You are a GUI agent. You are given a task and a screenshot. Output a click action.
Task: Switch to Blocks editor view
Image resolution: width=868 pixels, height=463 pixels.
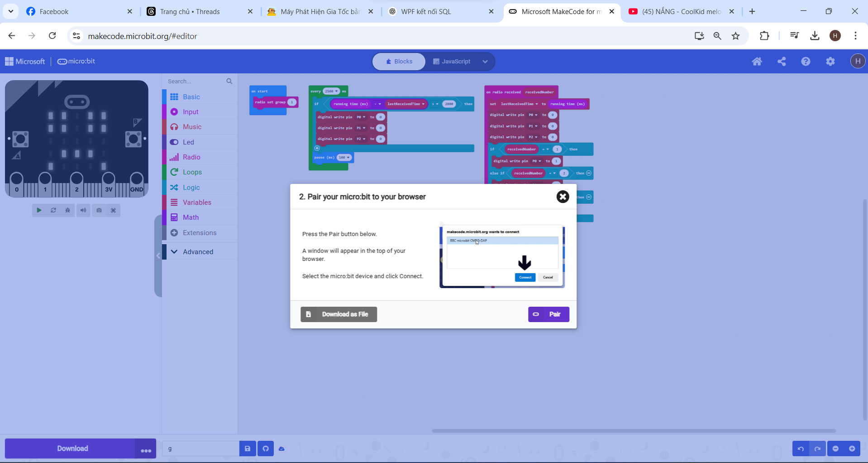pyautogui.click(x=399, y=62)
